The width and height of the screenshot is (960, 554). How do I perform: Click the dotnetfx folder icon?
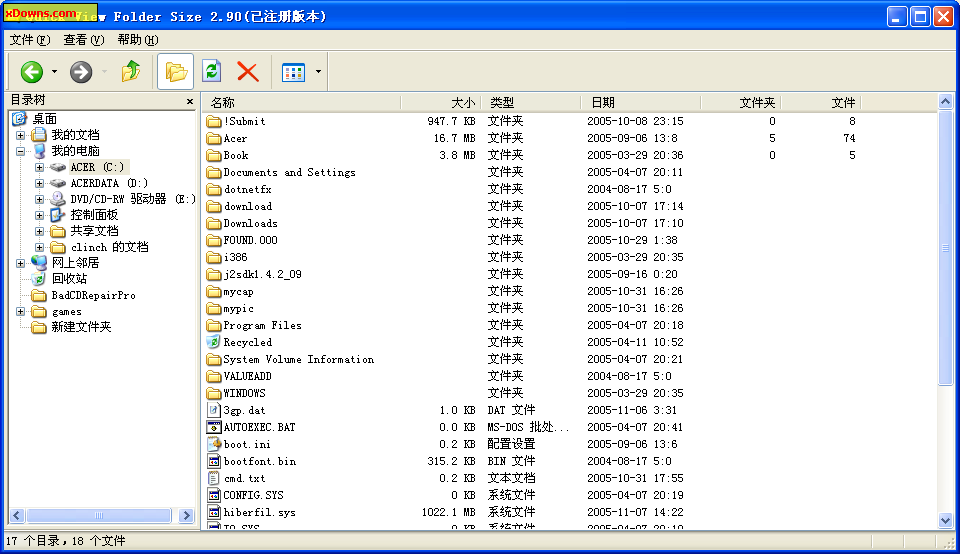coord(214,190)
